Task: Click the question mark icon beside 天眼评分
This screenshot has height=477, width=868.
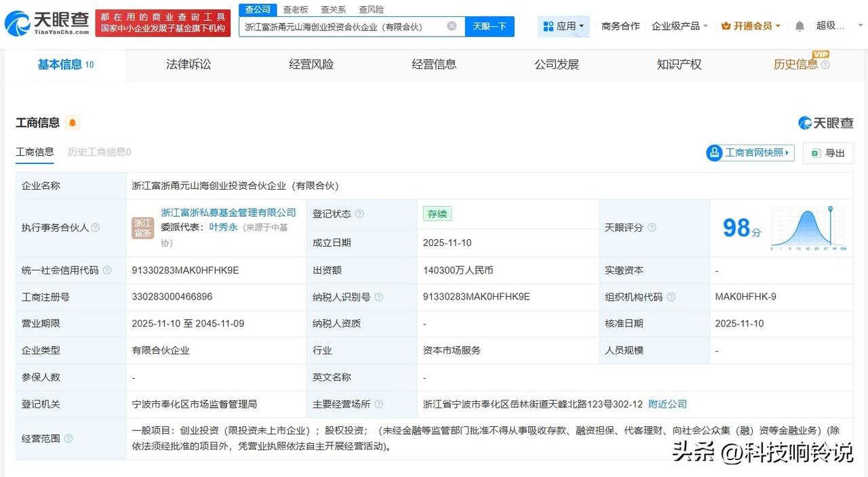Action: [x=651, y=228]
